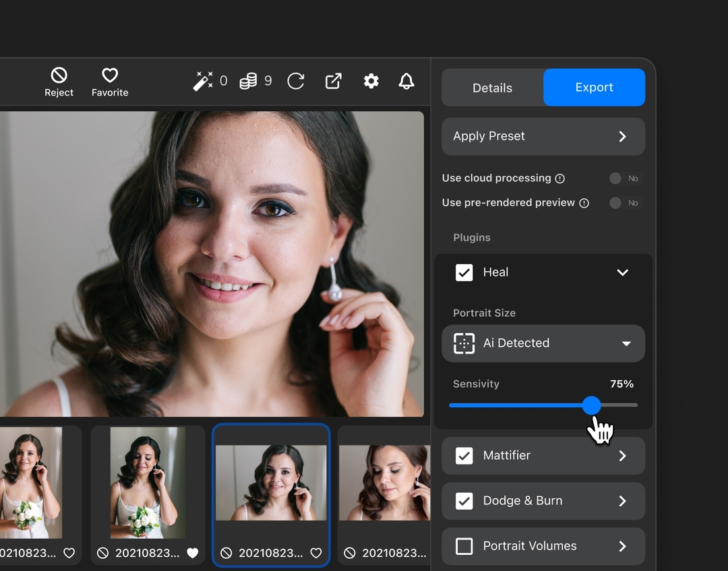728x571 pixels.
Task: Switch to the Details tab
Action: [493, 88]
